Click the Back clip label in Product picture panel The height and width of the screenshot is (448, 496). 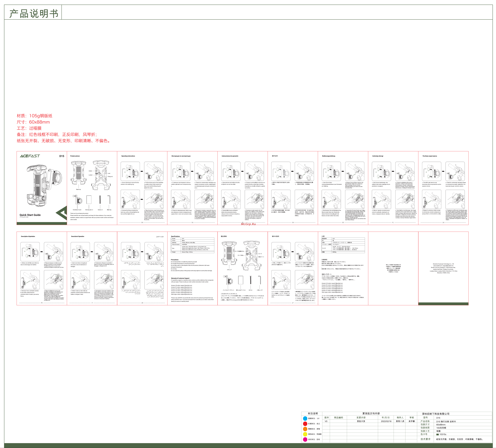[79, 189]
